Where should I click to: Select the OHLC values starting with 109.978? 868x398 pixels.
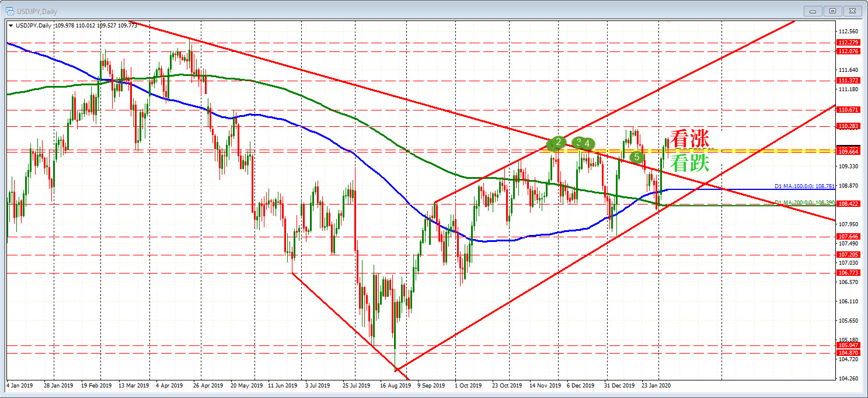point(96,25)
